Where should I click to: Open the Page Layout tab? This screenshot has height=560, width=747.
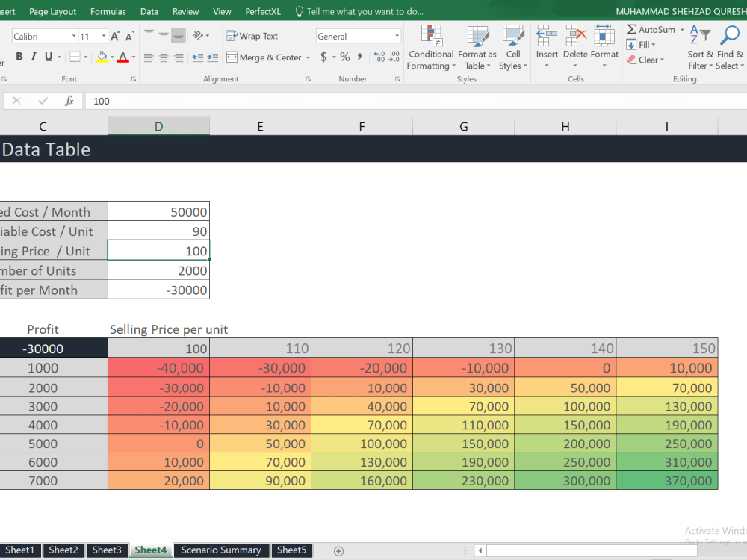click(52, 11)
